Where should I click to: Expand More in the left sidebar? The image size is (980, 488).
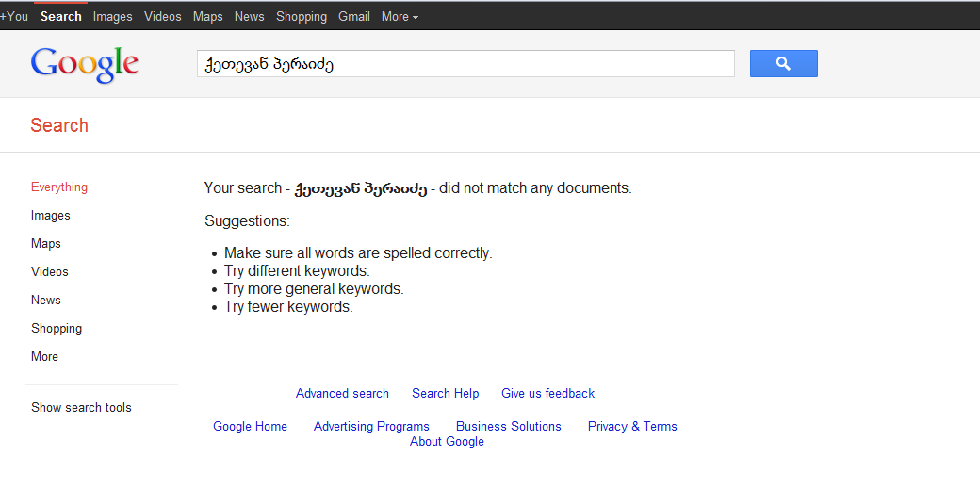tap(44, 356)
